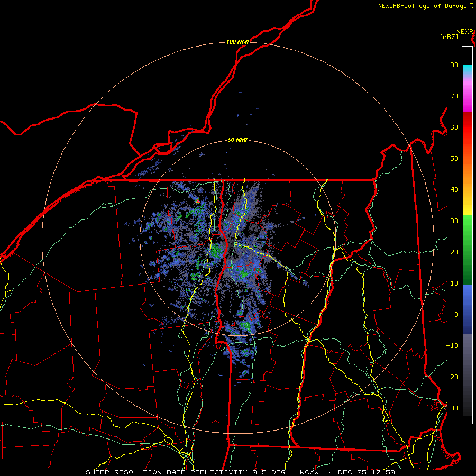This screenshot has height=476, width=476.
Task: Click the reflectivity color scale bar
Action: tap(467, 235)
